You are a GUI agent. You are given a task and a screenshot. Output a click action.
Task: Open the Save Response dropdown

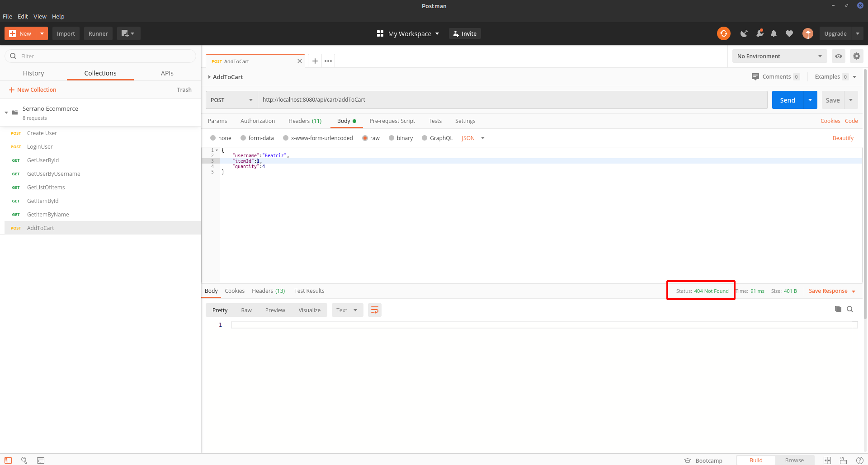click(832, 291)
